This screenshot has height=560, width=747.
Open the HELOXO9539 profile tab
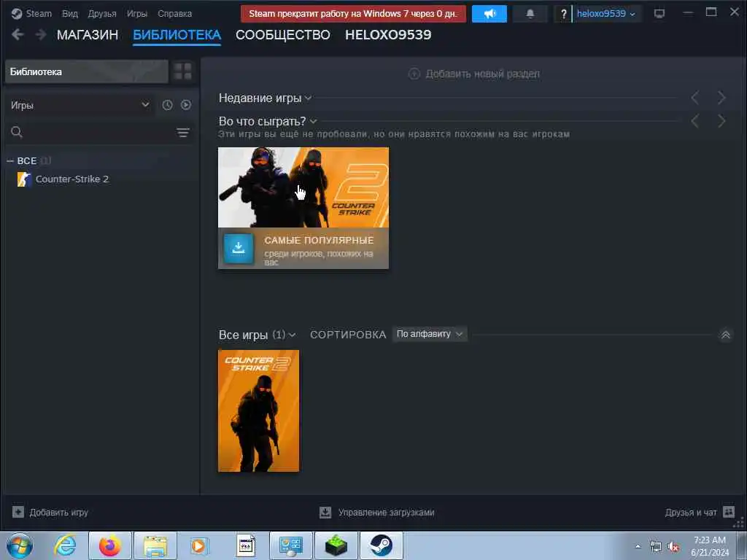pos(388,35)
